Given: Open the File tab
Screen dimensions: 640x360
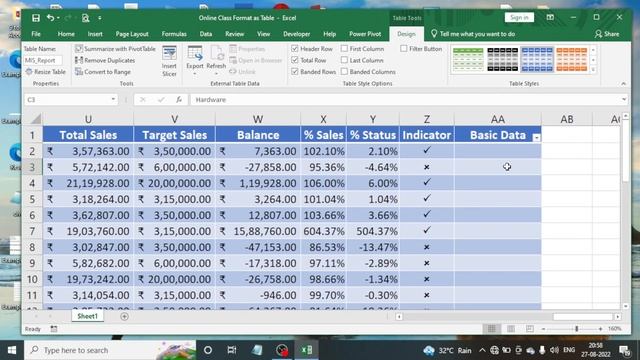Looking at the screenshot, I should point(36,34).
